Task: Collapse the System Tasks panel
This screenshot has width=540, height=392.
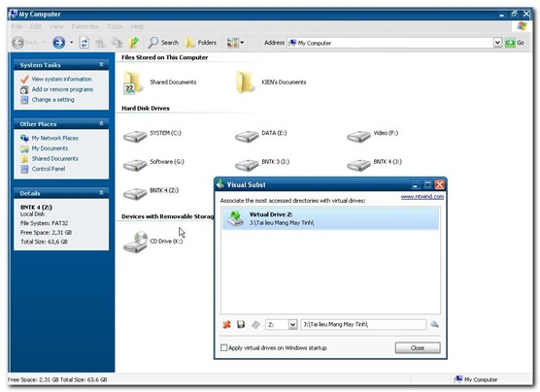Action: coord(101,64)
